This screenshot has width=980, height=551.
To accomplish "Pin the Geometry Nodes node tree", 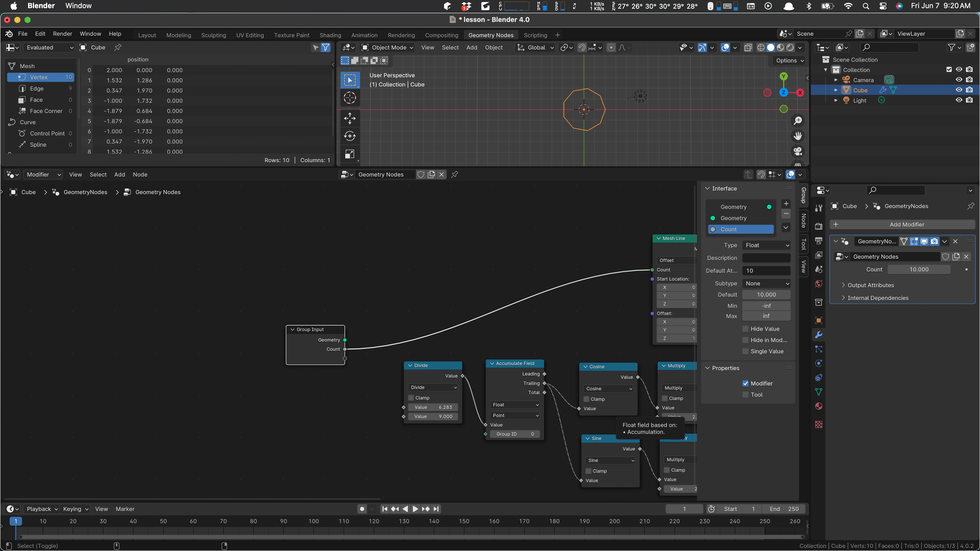I will click(455, 174).
